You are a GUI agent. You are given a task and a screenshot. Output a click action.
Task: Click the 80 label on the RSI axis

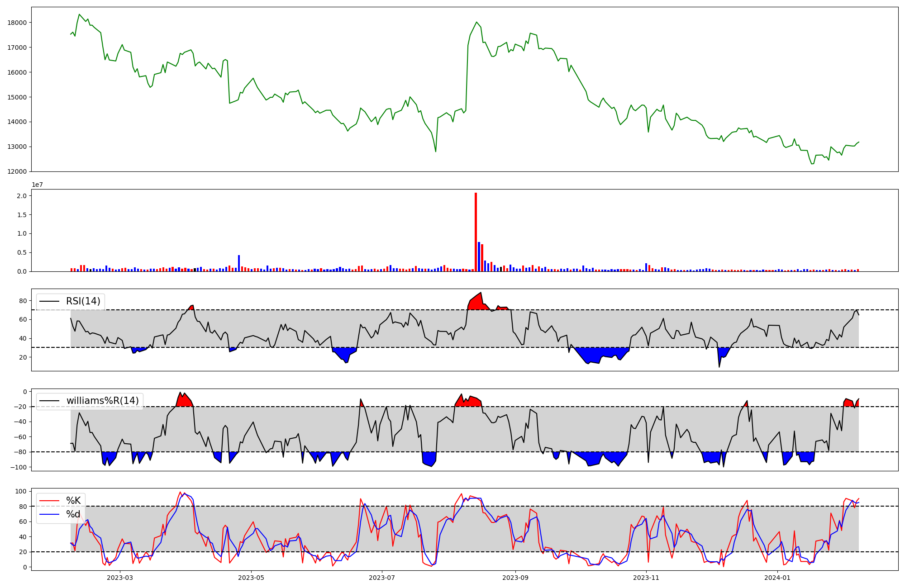pos(23,301)
